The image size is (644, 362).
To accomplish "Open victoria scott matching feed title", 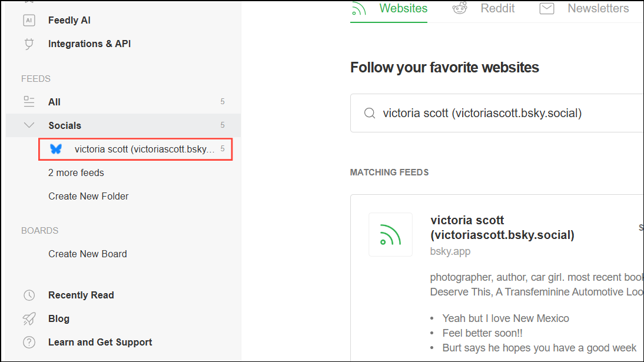I will pyautogui.click(x=502, y=227).
